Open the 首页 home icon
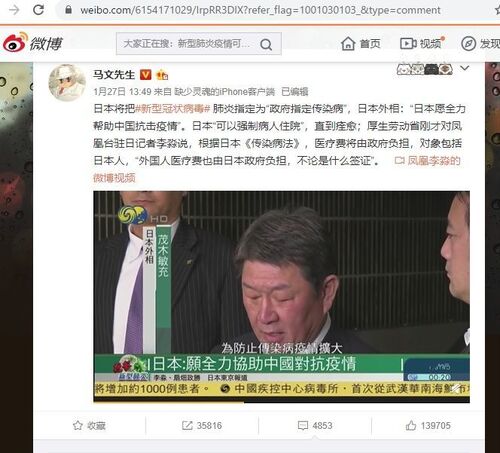The width and height of the screenshot is (500, 453). coord(348,44)
